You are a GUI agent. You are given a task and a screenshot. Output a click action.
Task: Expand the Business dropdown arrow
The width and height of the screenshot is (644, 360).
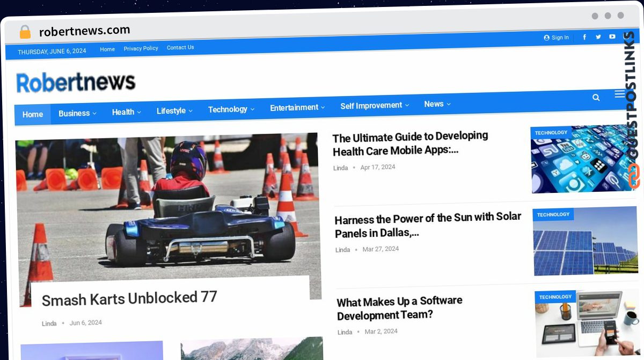(x=94, y=113)
